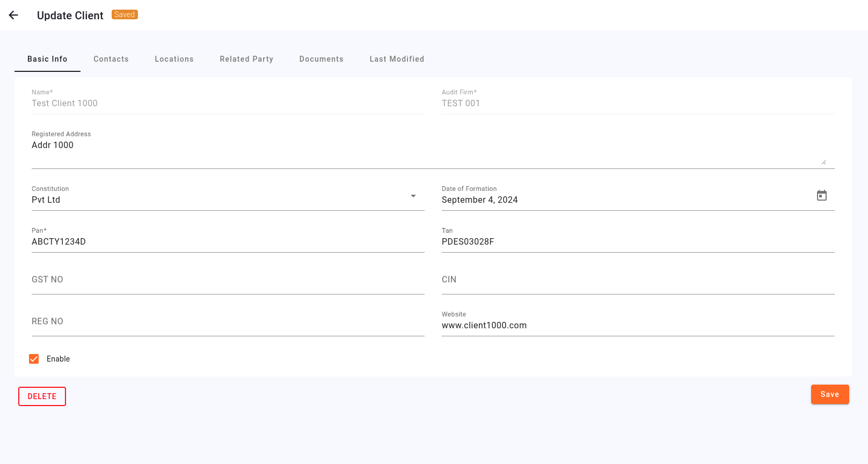The width and height of the screenshot is (868, 464).
Task: Click the Audit Firm field TEST 001
Action: (x=638, y=103)
